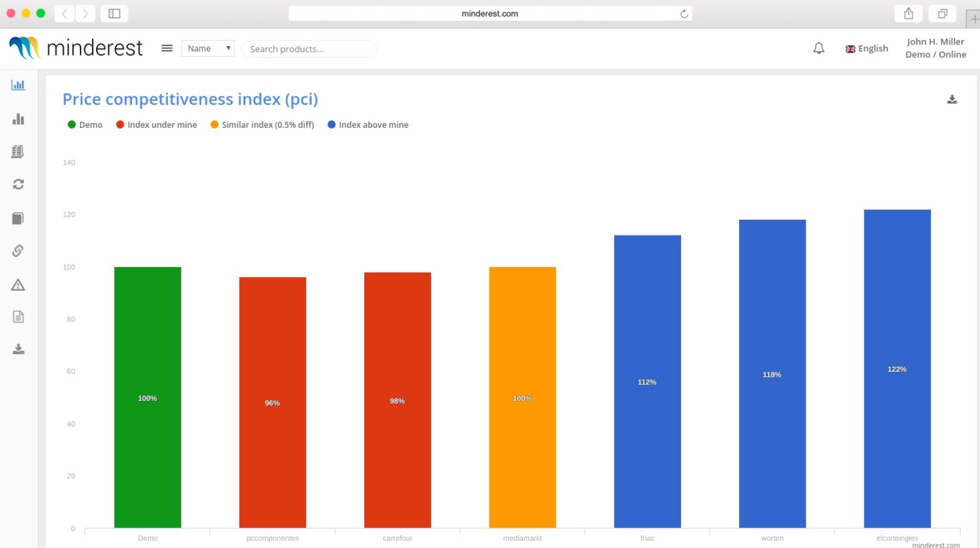Click the Price competitiveness index title
This screenshot has height=548, width=980.
[x=190, y=99]
